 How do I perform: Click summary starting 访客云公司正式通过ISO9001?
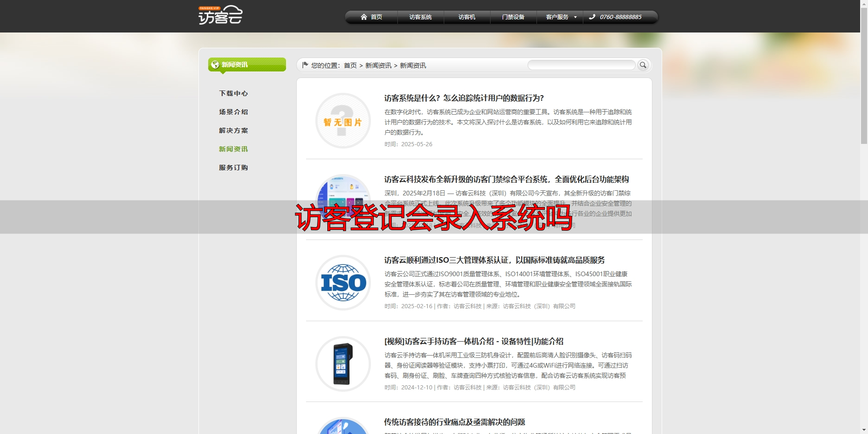(508, 284)
